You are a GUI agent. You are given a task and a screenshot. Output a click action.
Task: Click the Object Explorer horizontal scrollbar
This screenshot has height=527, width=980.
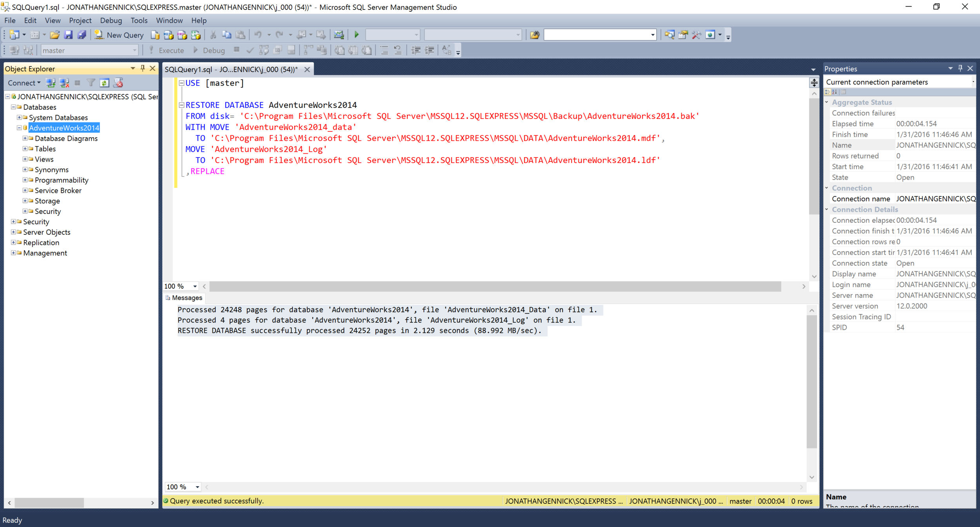pos(49,502)
